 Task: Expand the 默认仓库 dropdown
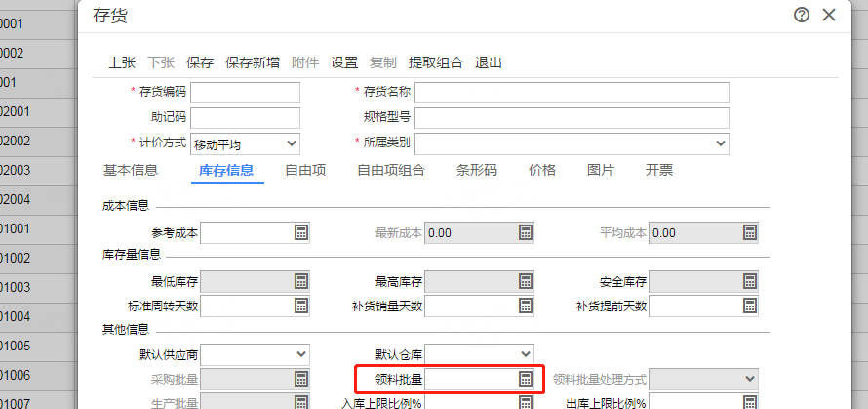click(526, 354)
